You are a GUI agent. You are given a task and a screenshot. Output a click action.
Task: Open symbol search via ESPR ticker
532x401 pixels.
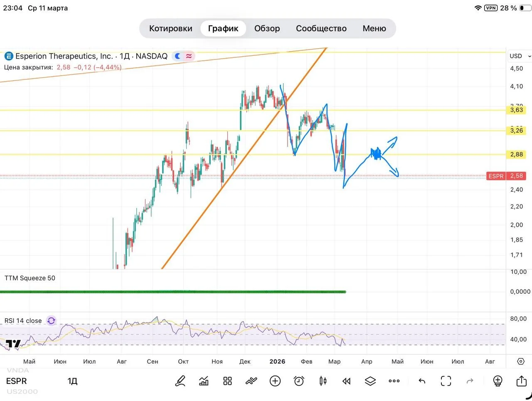[x=17, y=381]
